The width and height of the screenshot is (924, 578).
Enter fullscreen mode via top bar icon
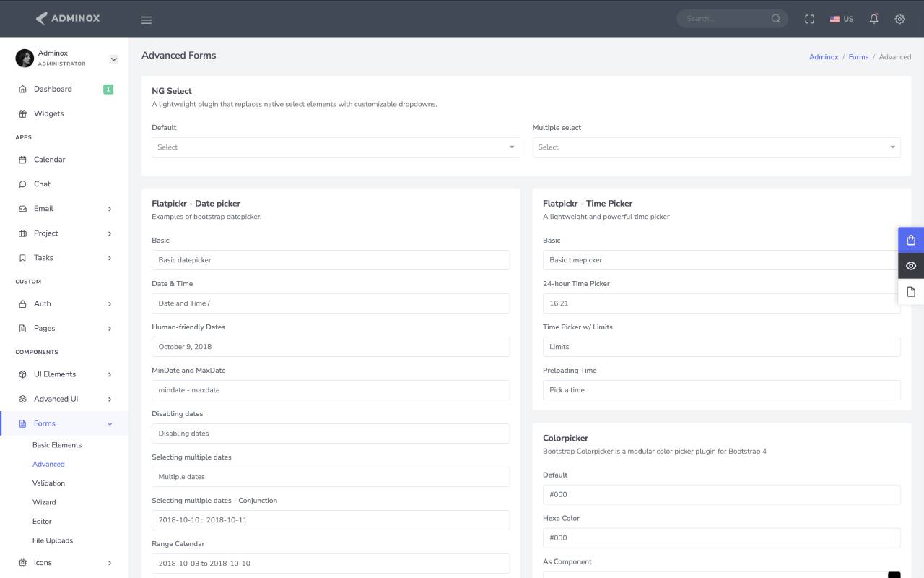pyautogui.click(x=809, y=19)
